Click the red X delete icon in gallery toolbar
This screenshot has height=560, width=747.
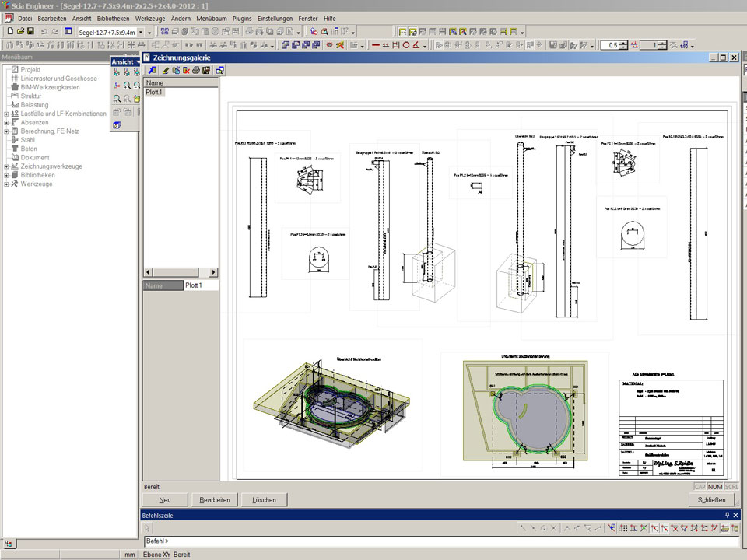186,71
